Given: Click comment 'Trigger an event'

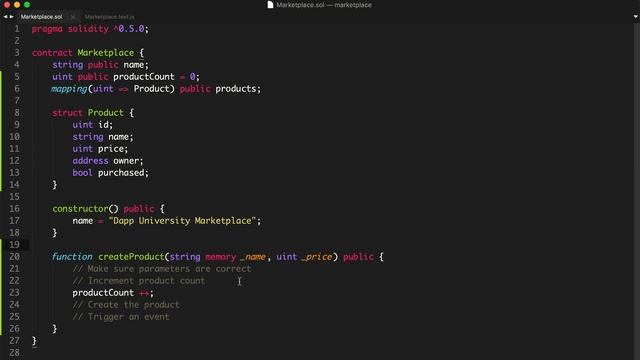Looking at the screenshot, I should 121,317.
